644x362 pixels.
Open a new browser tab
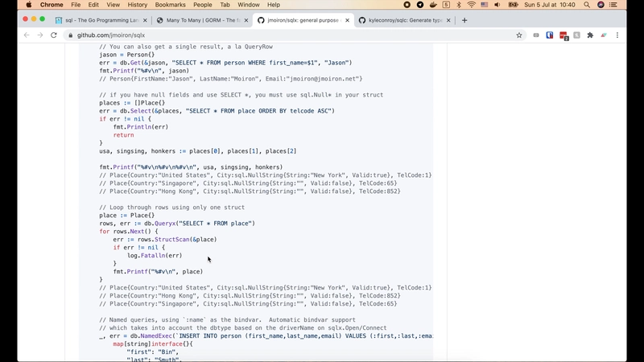click(464, 20)
